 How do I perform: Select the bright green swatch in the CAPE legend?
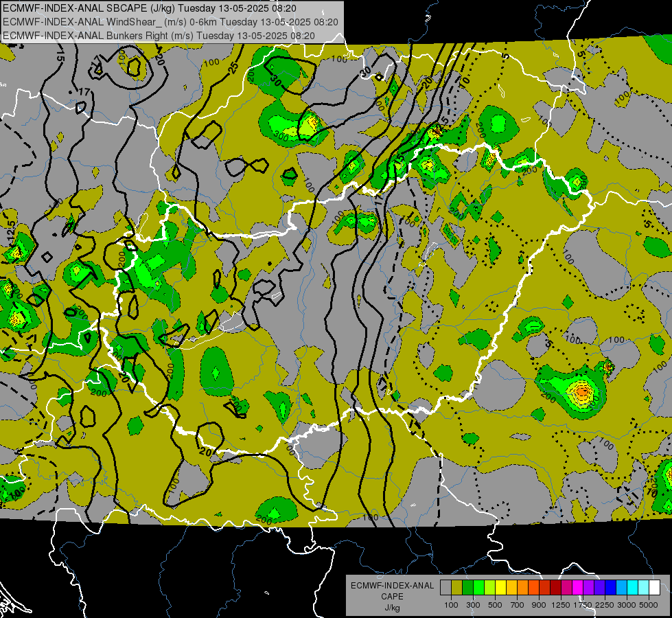[x=478, y=588]
